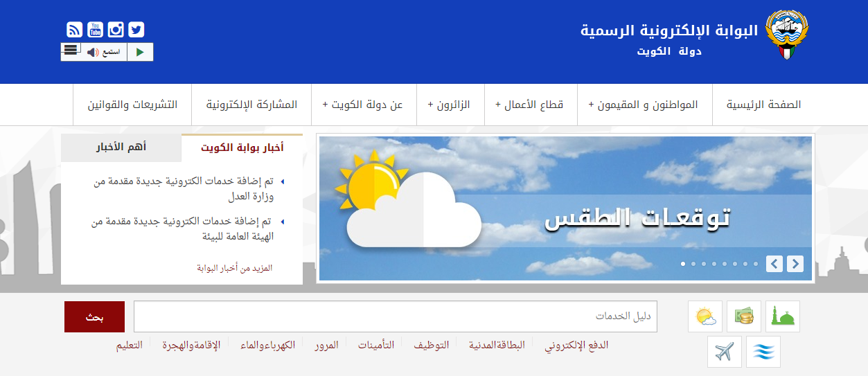This screenshot has height=376, width=868.
Task: Expand the المواطنون و المقيمون menu
Action: coord(644,105)
